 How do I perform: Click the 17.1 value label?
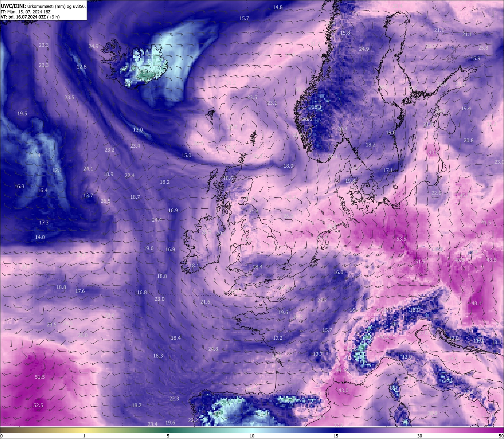(x=388, y=170)
